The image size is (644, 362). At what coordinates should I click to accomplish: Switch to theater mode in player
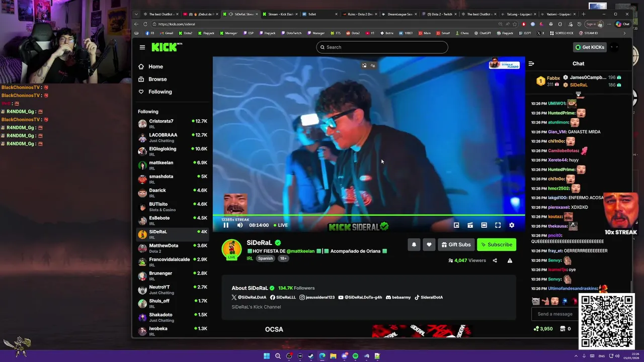(x=484, y=225)
